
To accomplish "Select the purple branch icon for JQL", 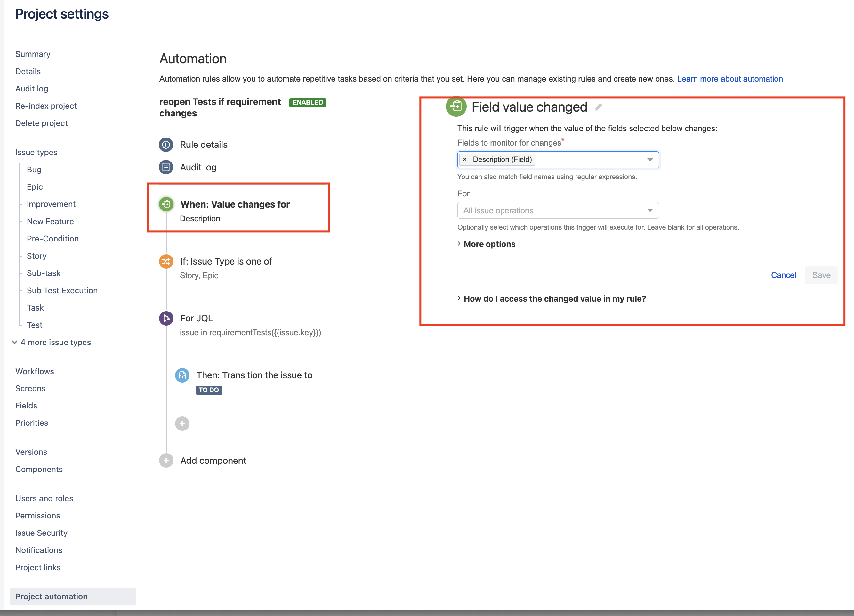I will point(166,318).
